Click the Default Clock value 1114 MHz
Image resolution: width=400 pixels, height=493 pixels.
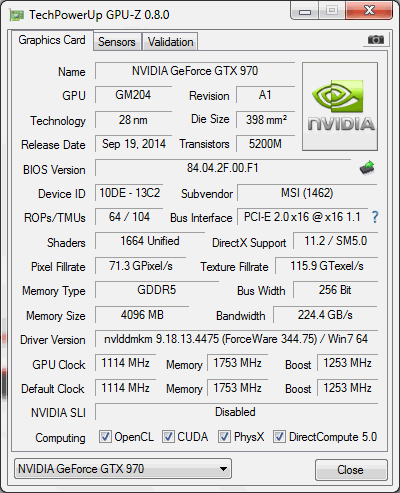126,388
